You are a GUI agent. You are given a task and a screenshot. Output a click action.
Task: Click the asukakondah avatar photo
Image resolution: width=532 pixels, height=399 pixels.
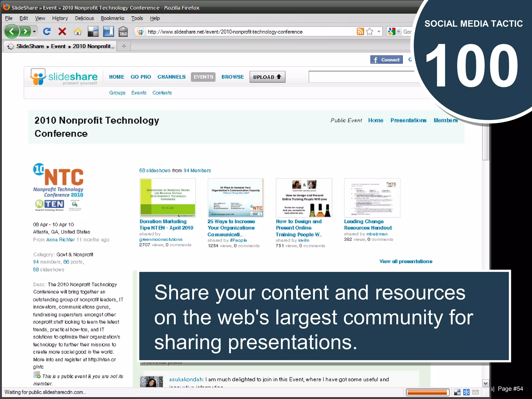[151, 382]
